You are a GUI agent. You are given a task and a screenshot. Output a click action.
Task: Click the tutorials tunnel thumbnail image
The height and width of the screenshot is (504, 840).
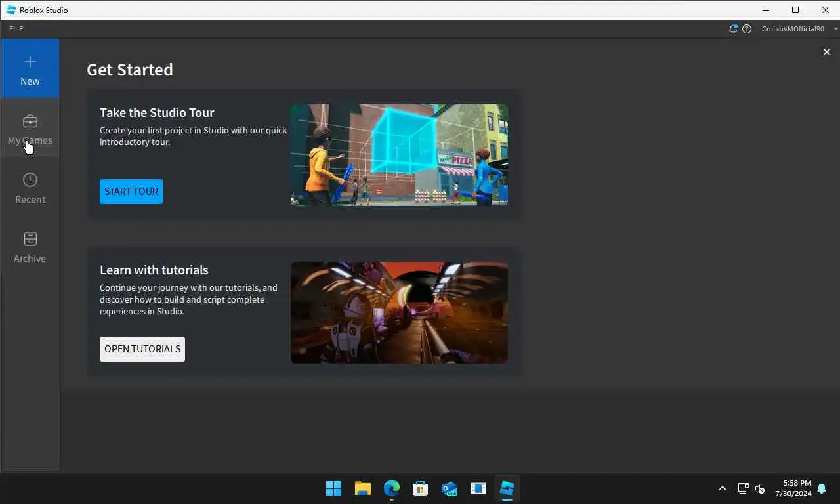399,312
